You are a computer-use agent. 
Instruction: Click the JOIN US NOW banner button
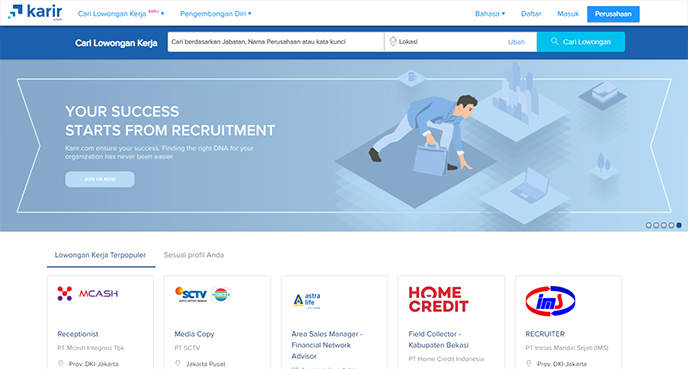[100, 179]
